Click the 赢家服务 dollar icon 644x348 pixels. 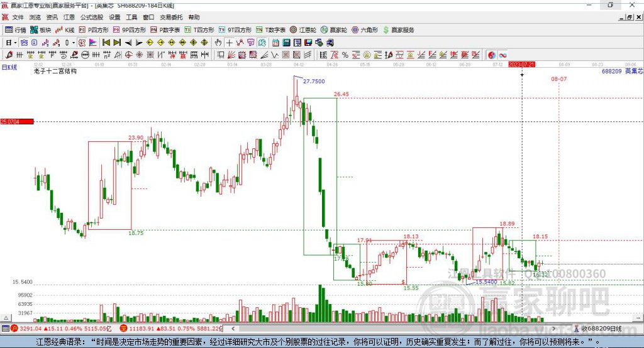(386, 30)
